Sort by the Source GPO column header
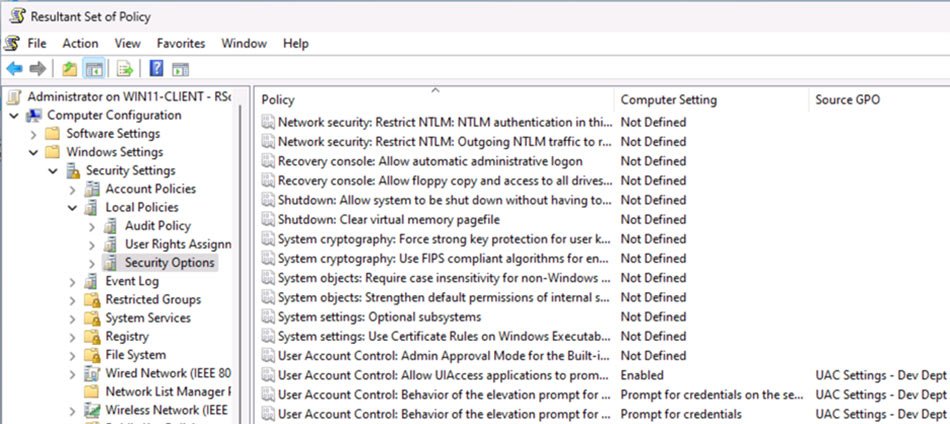Screen dimensions: 950x424 (x=848, y=100)
